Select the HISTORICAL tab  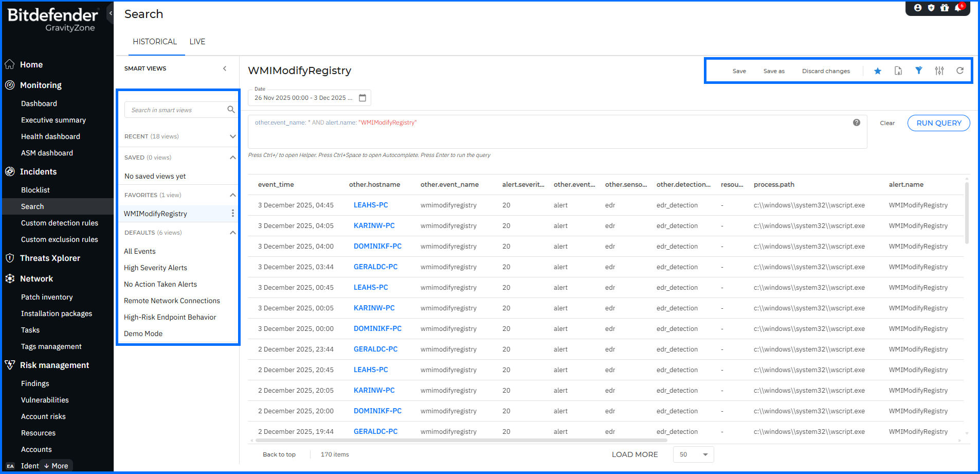(155, 41)
